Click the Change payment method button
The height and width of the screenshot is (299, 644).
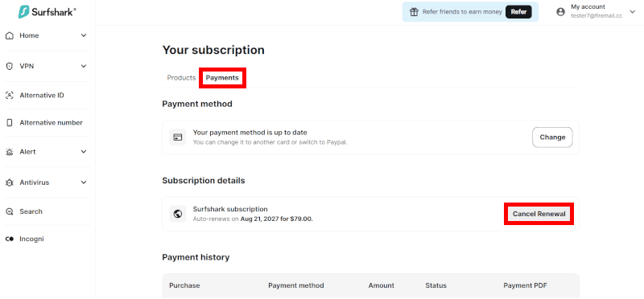[552, 137]
